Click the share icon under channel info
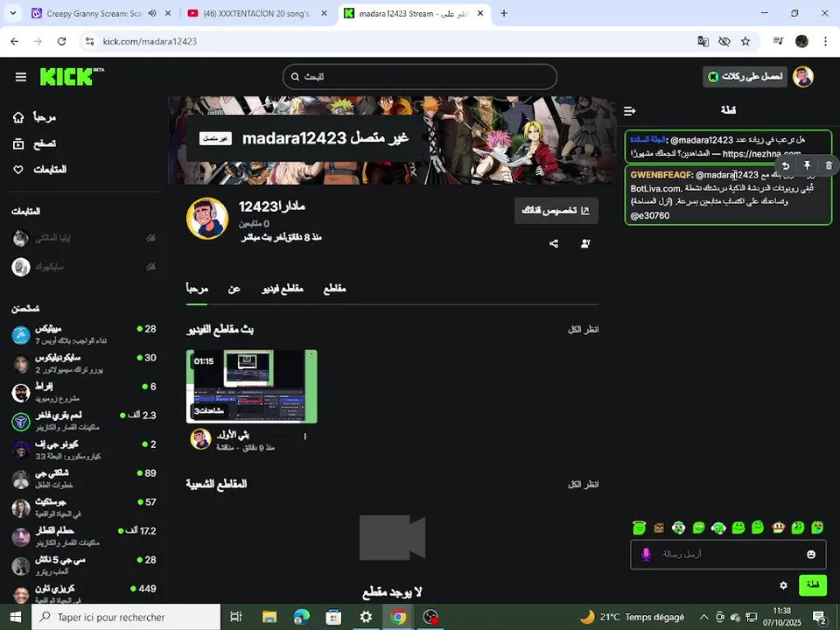840x630 pixels. coord(553,244)
